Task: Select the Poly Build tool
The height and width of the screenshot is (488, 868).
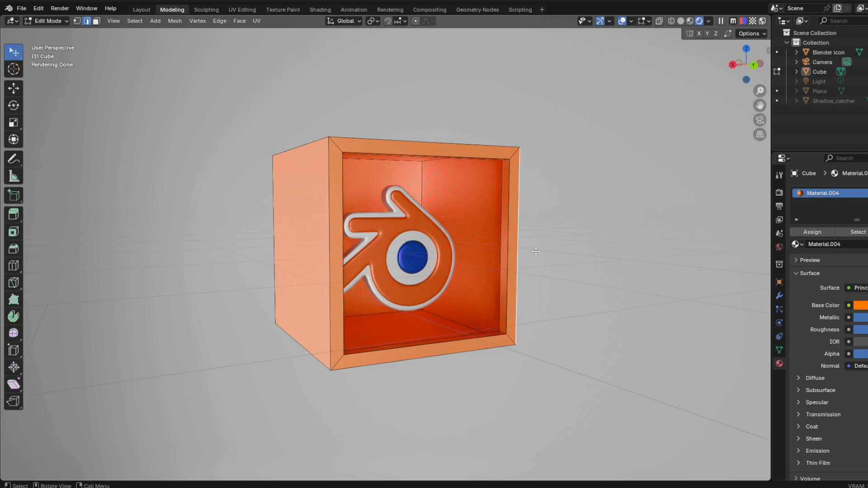Action: click(x=14, y=300)
